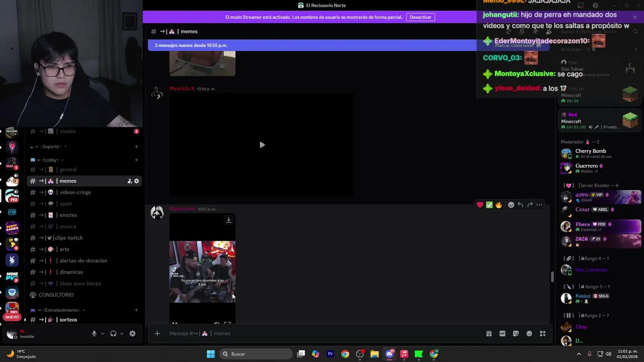Open the Windows Start menu
The image size is (644, 362).
tap(211, 354)
